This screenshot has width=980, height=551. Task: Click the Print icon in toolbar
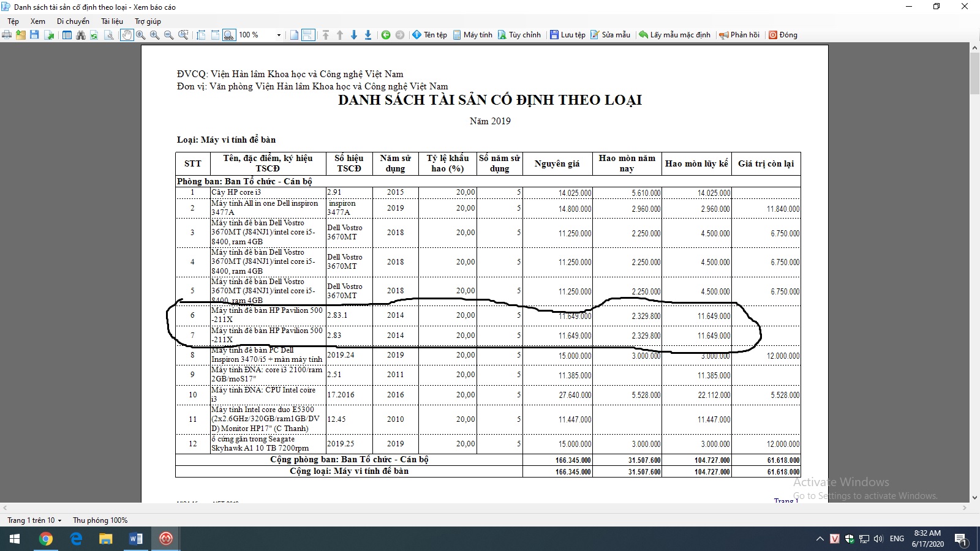[x=7, y=35]
